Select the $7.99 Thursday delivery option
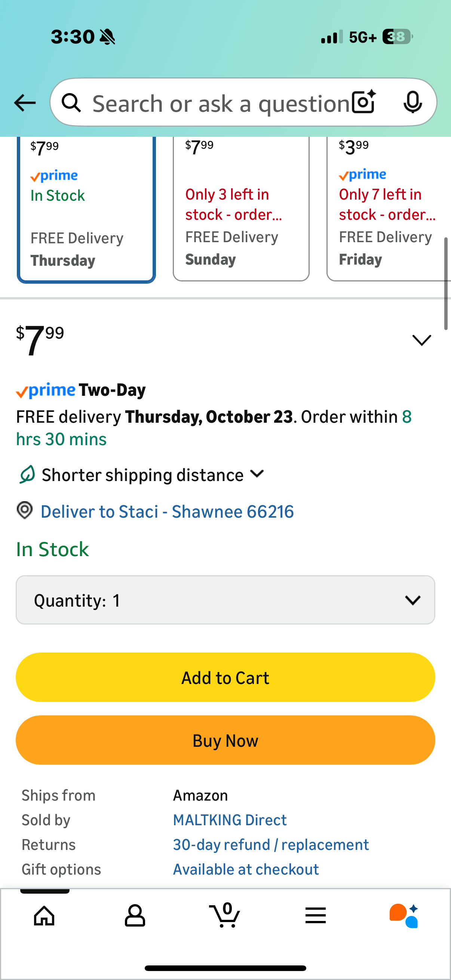 (86, 209)
